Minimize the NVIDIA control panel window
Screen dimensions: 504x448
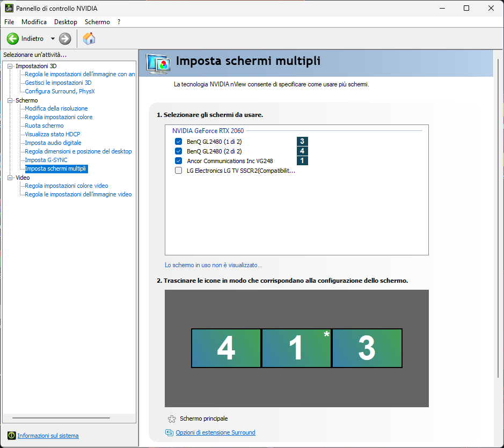click(x=442, y=8)
